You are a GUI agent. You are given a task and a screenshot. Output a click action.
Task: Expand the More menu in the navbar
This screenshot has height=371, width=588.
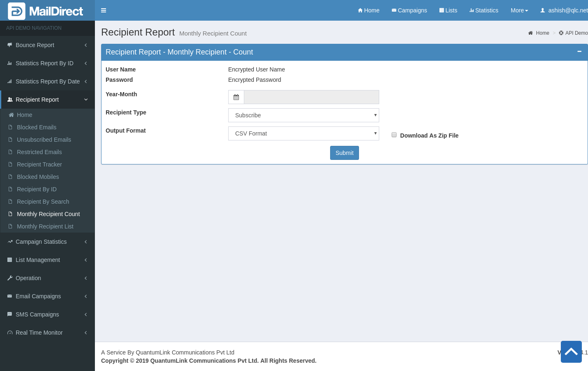(519, 10)
